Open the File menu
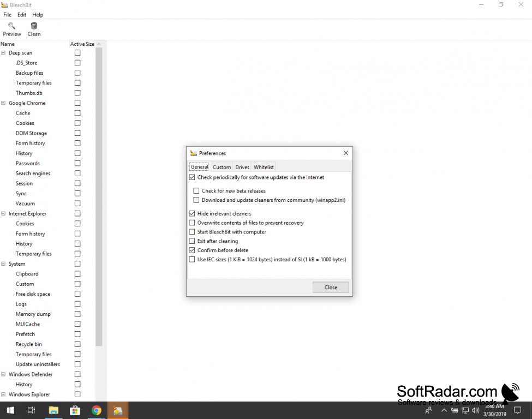 (8, 15)
